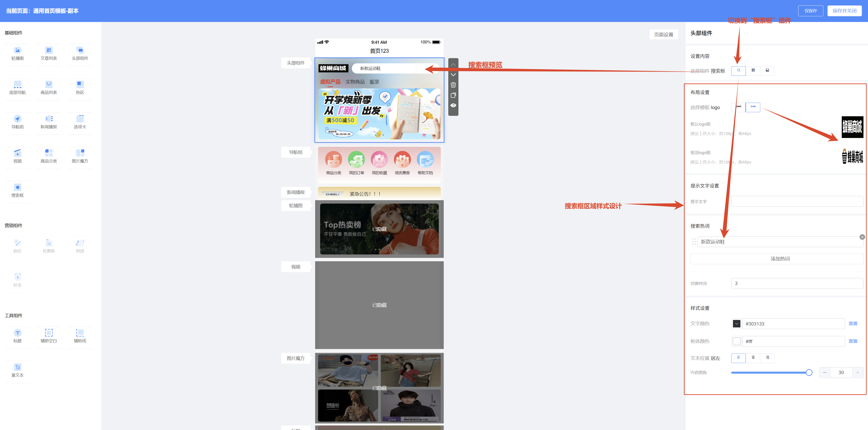This screenshot has height=430, width=868.
Task: Select the logo search template
Action: [753, 107]
